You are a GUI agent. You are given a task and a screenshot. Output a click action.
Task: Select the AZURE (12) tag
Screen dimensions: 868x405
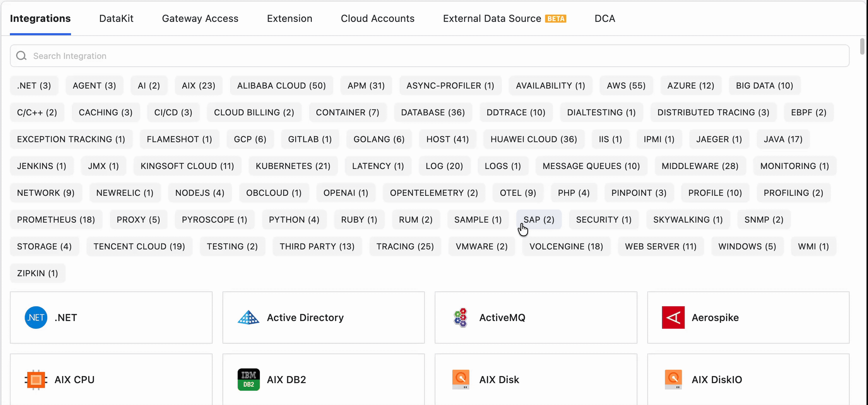691,85
